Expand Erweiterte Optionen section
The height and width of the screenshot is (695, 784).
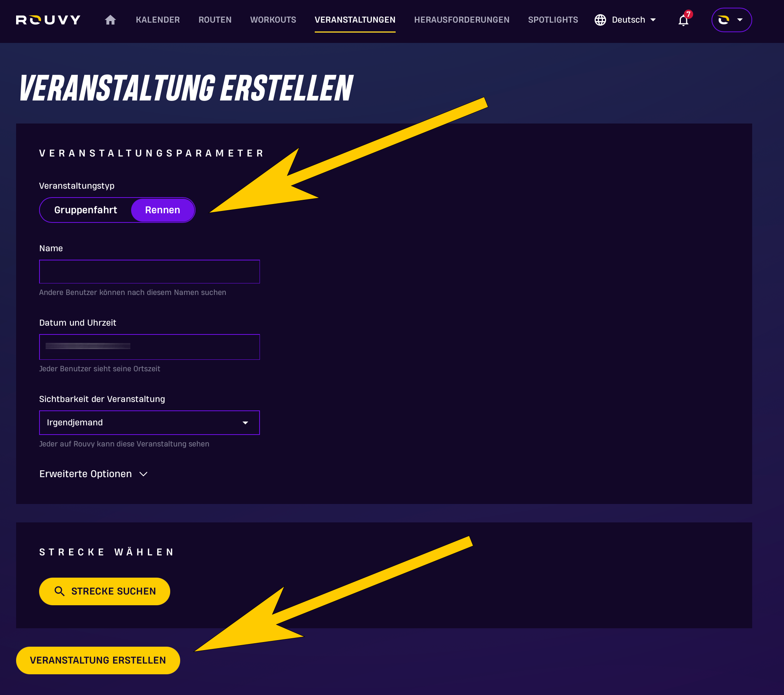(x=93, y=474)
